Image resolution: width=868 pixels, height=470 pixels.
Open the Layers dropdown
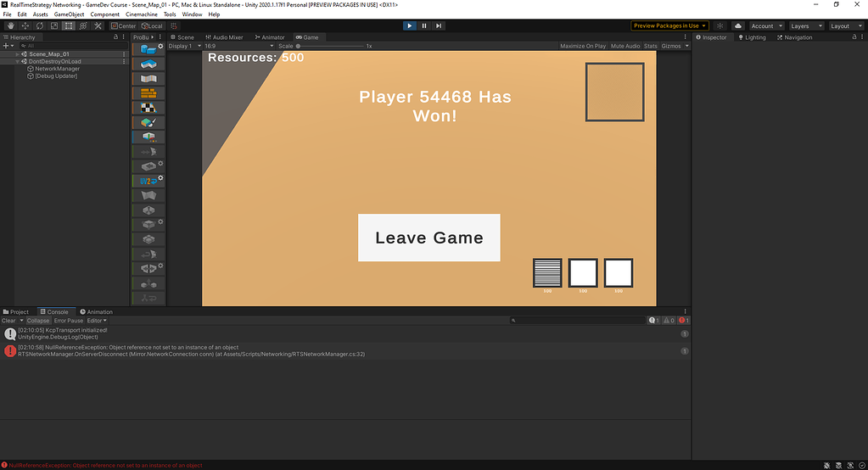coord(807,26)
